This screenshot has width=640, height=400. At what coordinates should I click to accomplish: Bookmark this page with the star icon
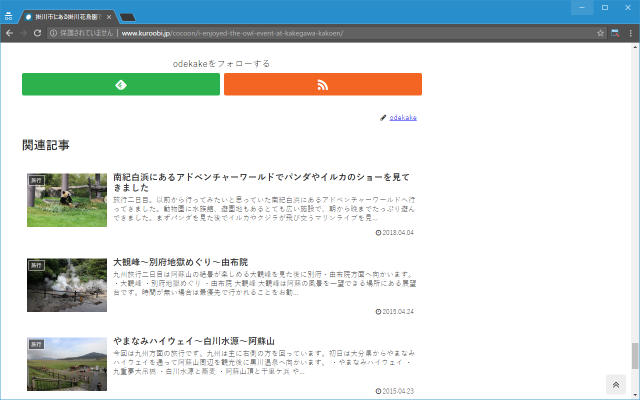(x=601, y=33)
